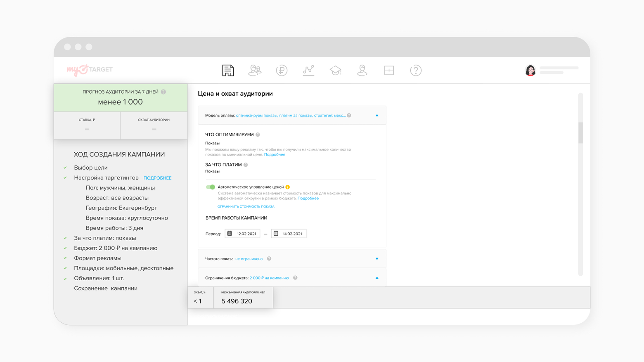Image resolution: width=644 pixels, height=362 pixels.
Task: Click the myTarget logo
Action: [90, 70]
